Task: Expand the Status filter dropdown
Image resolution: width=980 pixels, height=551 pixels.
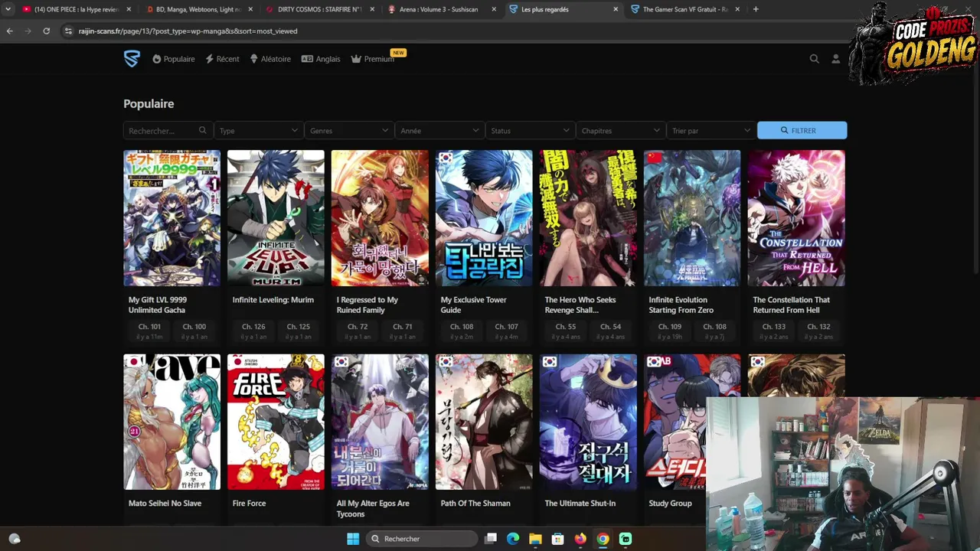Action: click(x=530, y=130)
